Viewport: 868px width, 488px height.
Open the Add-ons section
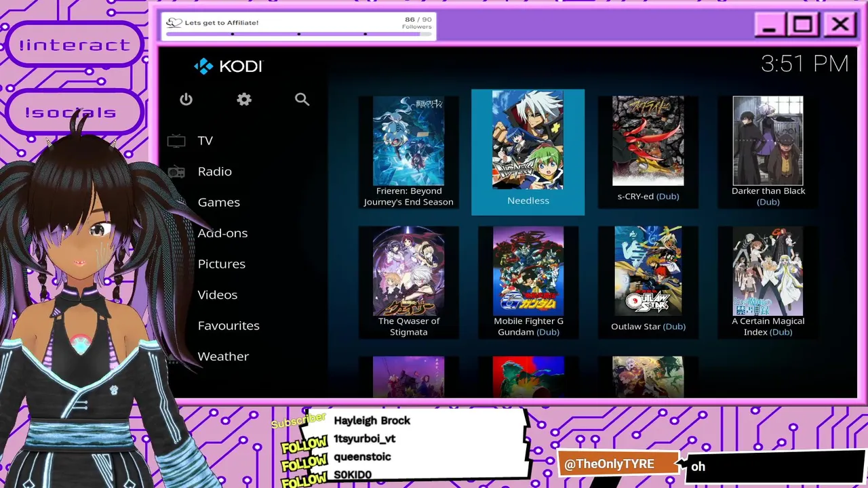tap(222, 233)
